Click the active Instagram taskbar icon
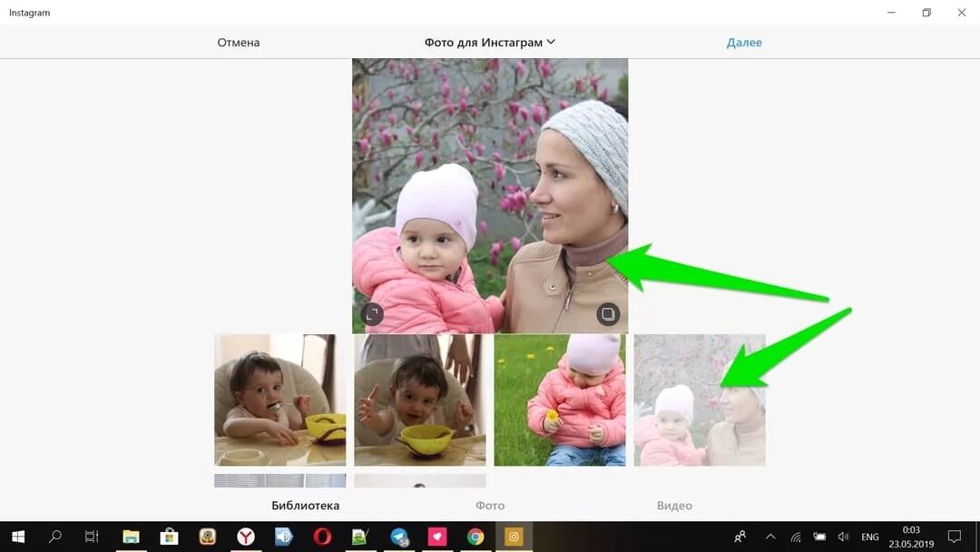The image size is (980, 552). (514, 537)
